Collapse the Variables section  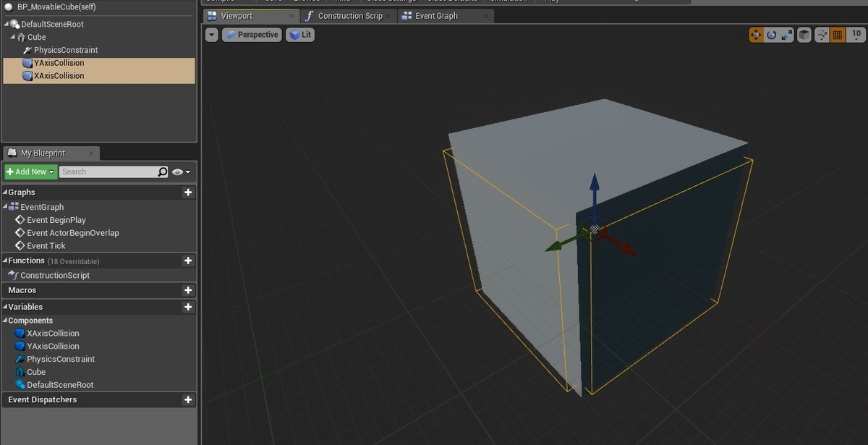click(5, 307)
